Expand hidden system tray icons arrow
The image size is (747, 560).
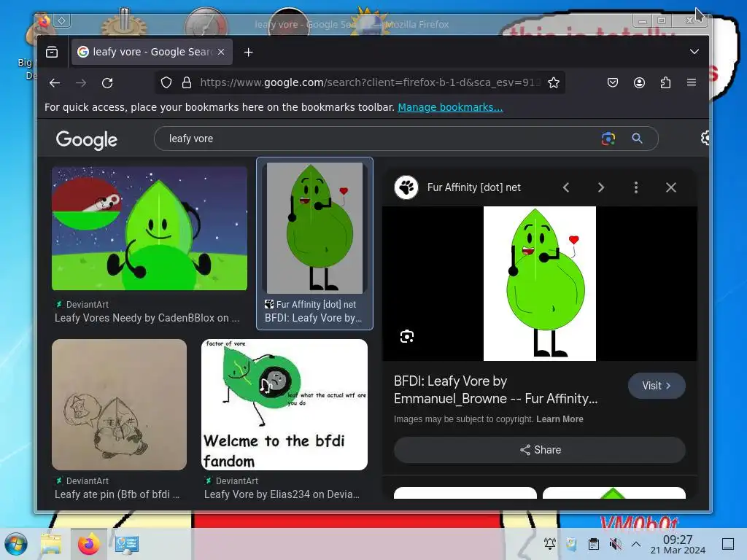[x=636, y=543]
